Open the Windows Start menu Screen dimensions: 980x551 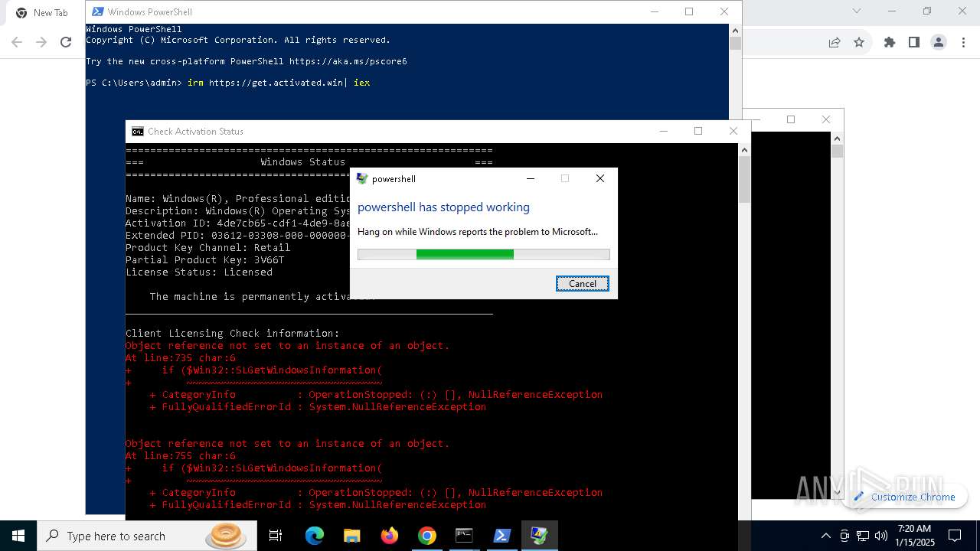click(x=18, y=536)
